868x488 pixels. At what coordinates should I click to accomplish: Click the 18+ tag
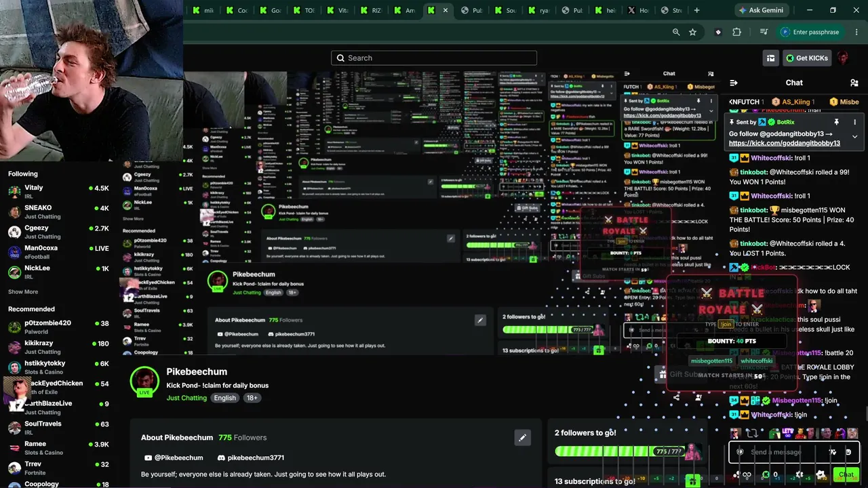252,398
